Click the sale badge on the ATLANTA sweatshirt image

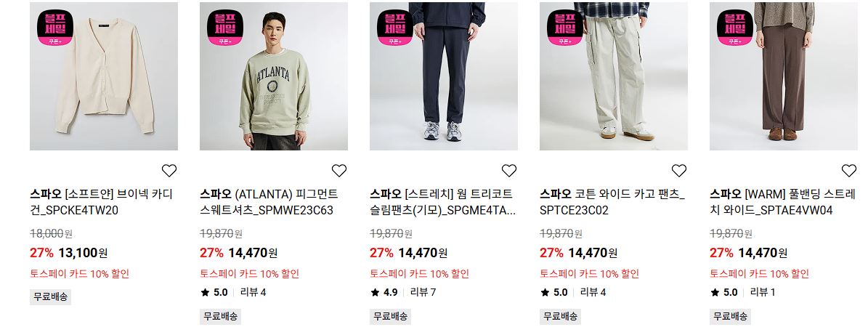pyautogui.click(x=224, y=27)
